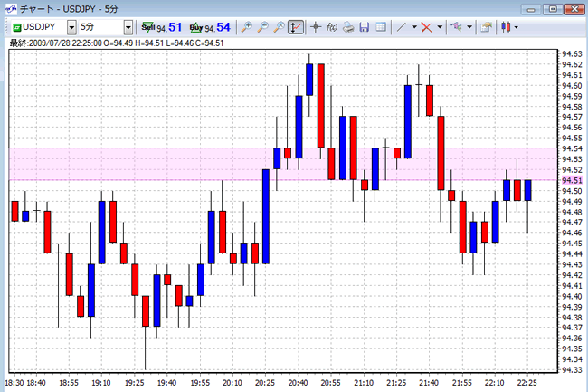Image resolution: width=588 pixels, height=392 pixels.
Task: Expand the line drawing tool dropdown arrow
Action: 414,27
